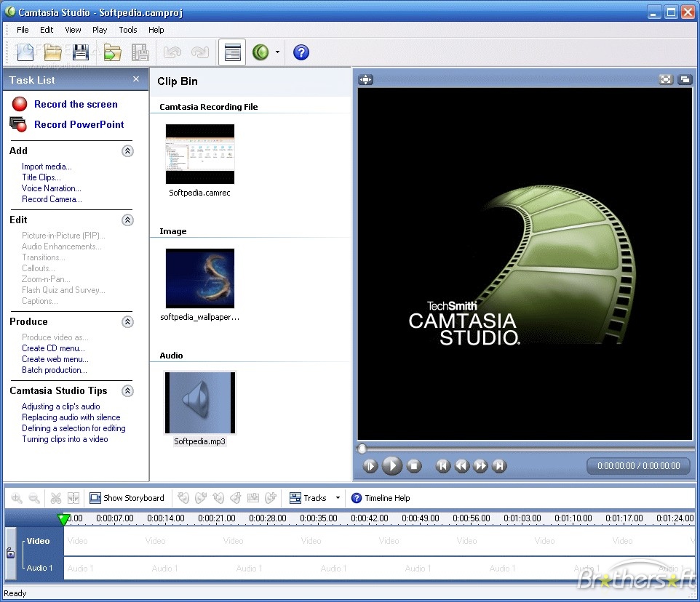Click the Undo toolbar arrow
The height and width of the screenshot is (602, 700).
[x=172, y=52]
